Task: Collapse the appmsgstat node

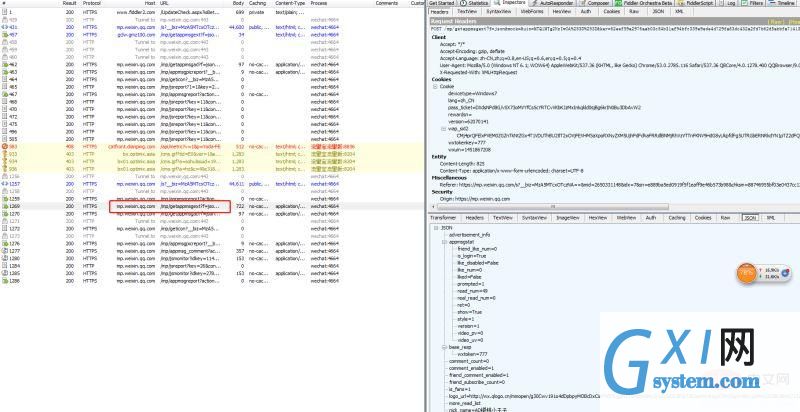Action: pyautogui.click(x=444, y=242)
